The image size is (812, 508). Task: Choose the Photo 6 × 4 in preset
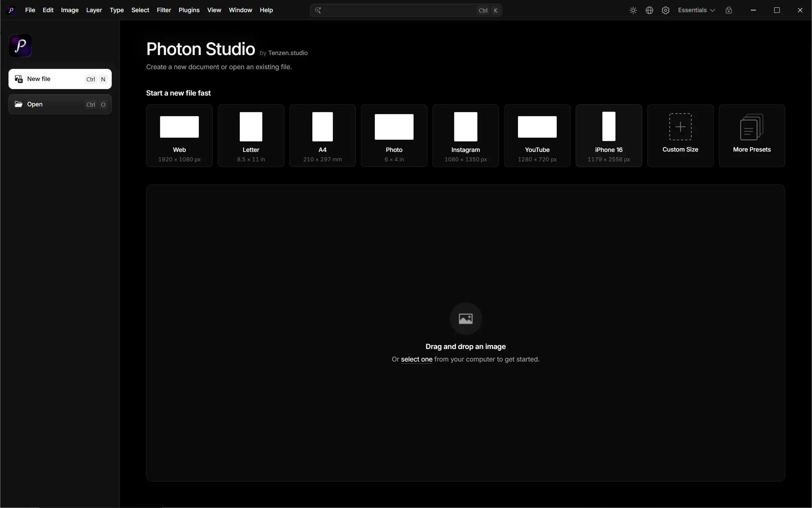pyautogui.click(x=394, y=136)
